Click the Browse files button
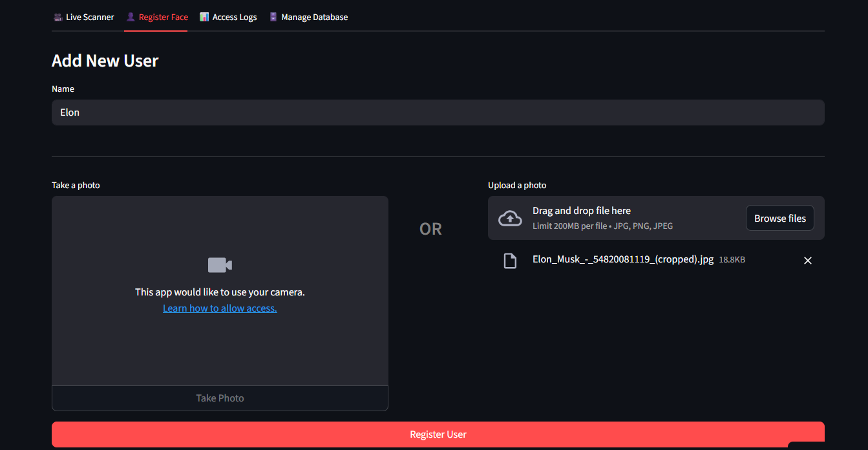 click(780, 219)
